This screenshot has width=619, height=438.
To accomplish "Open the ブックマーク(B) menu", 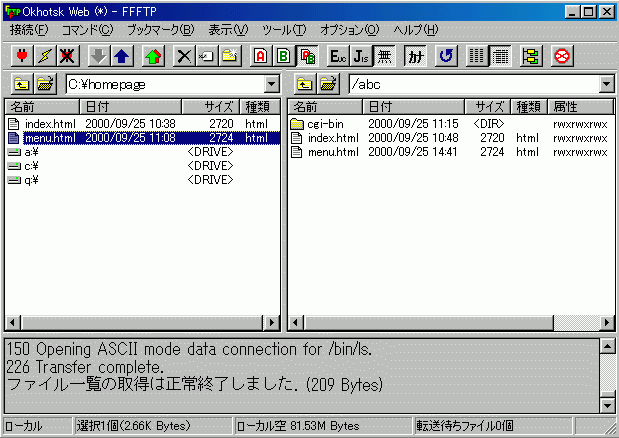I will pos(161,30).
